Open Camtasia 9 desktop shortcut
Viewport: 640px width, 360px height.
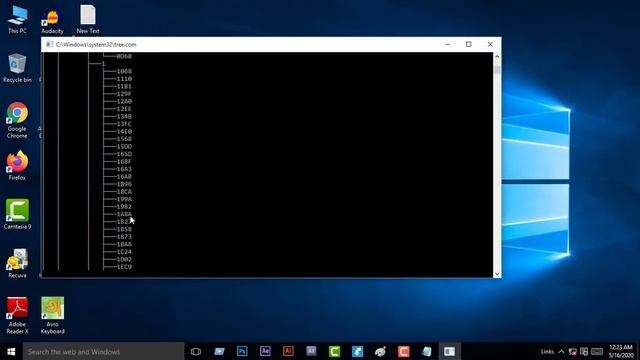[17, 214]
